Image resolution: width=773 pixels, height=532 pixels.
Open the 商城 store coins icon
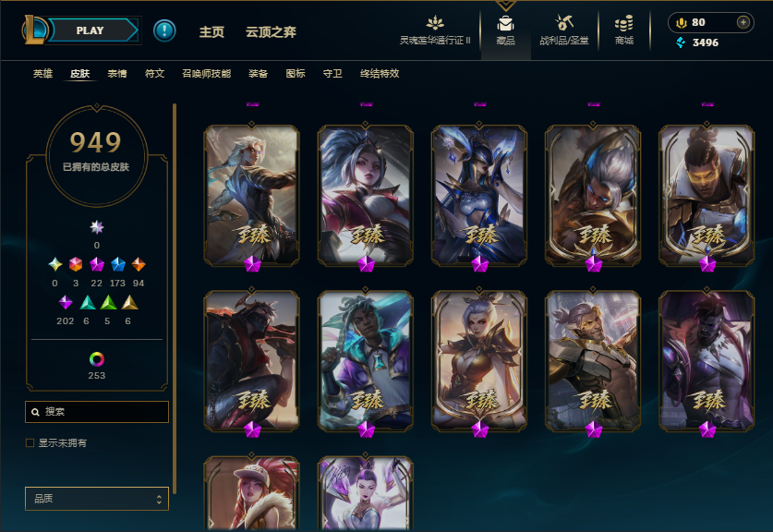[x=623, y=23]
